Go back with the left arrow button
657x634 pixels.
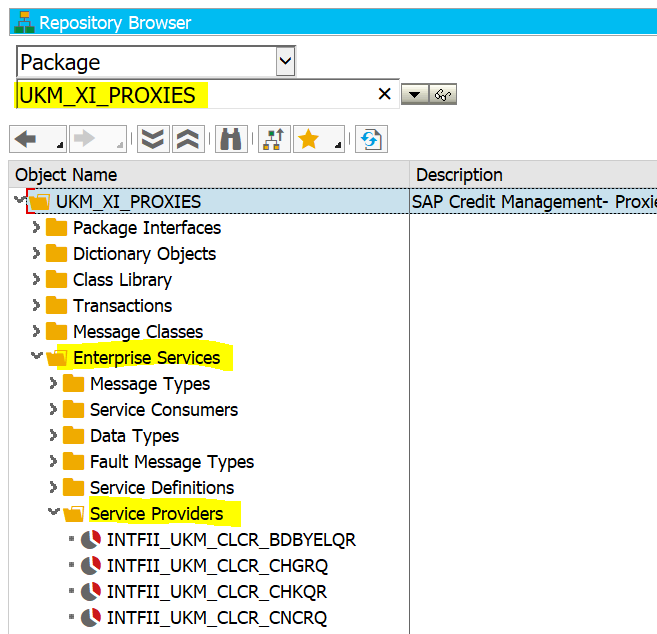point(26,139)
